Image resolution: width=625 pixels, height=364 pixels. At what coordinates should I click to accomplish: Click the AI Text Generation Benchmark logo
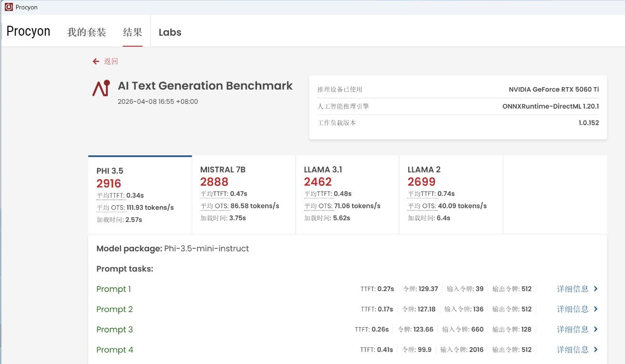[x=101, y=89]
